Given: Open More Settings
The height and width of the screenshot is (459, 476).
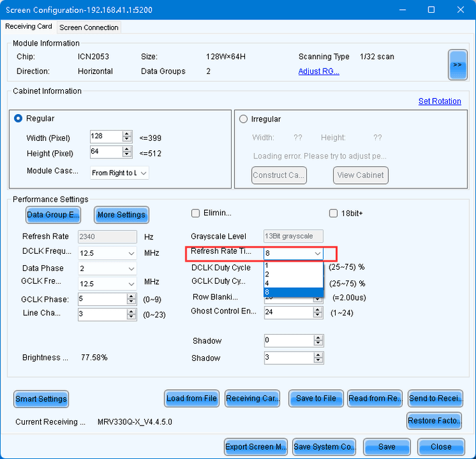Looking at the screenshot, I should pyautogui.click(x=122, y=215).
